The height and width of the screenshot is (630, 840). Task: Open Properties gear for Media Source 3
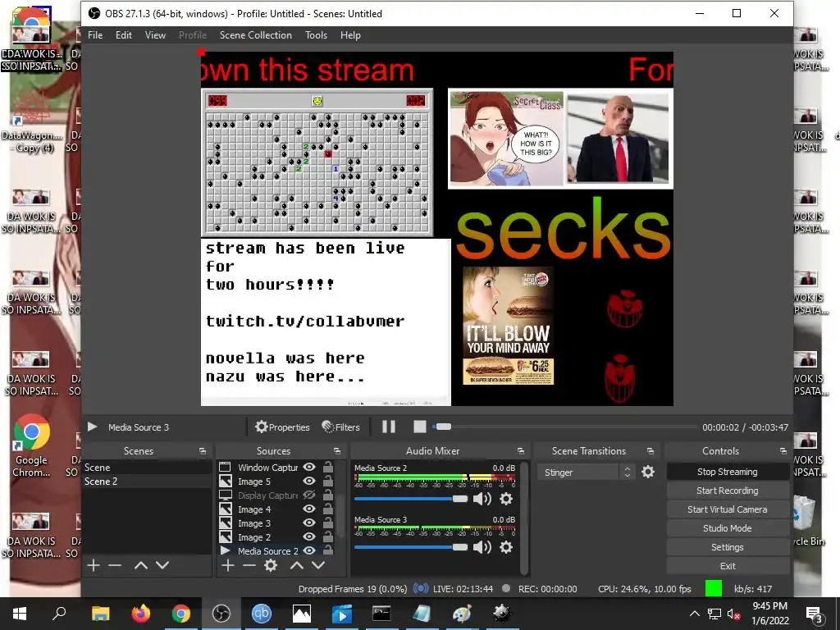pos(282,427)
